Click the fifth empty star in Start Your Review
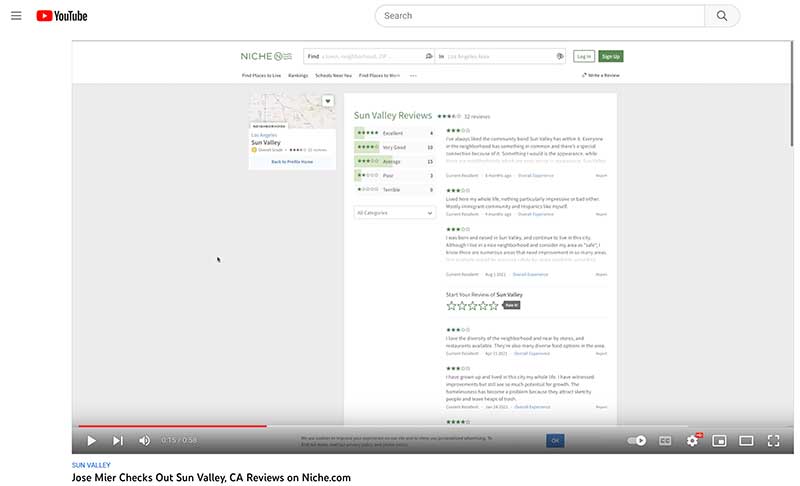The width and height of the screenshot is (800, 486). click(493, 305)
